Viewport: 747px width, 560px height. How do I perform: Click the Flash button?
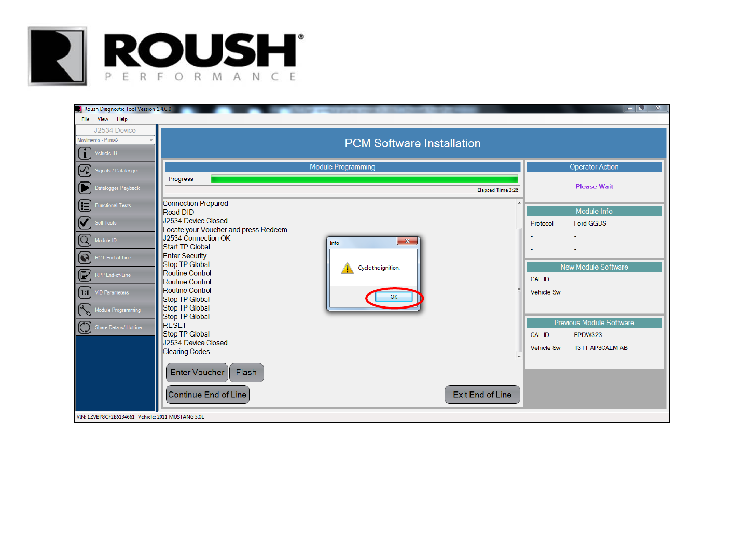click(246, 373)
